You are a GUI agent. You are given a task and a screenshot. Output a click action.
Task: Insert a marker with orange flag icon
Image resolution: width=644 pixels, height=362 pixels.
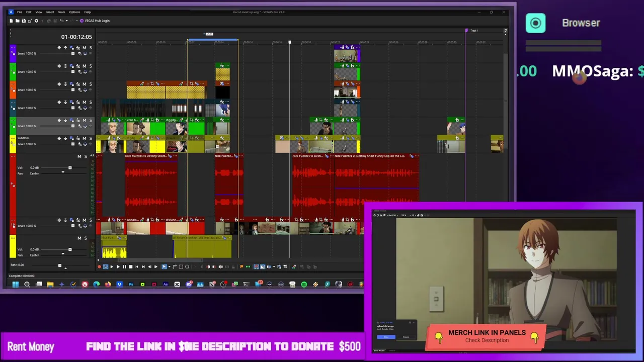click(x=242, y=266)
